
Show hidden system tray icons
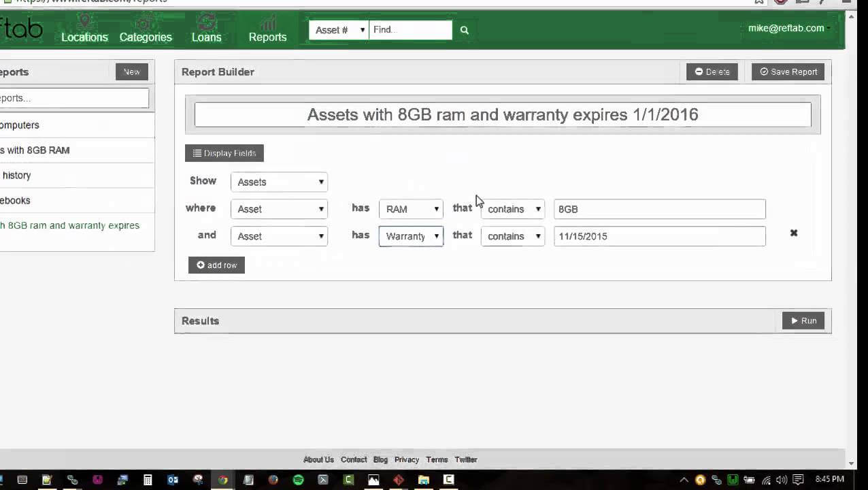coord(684,480)
